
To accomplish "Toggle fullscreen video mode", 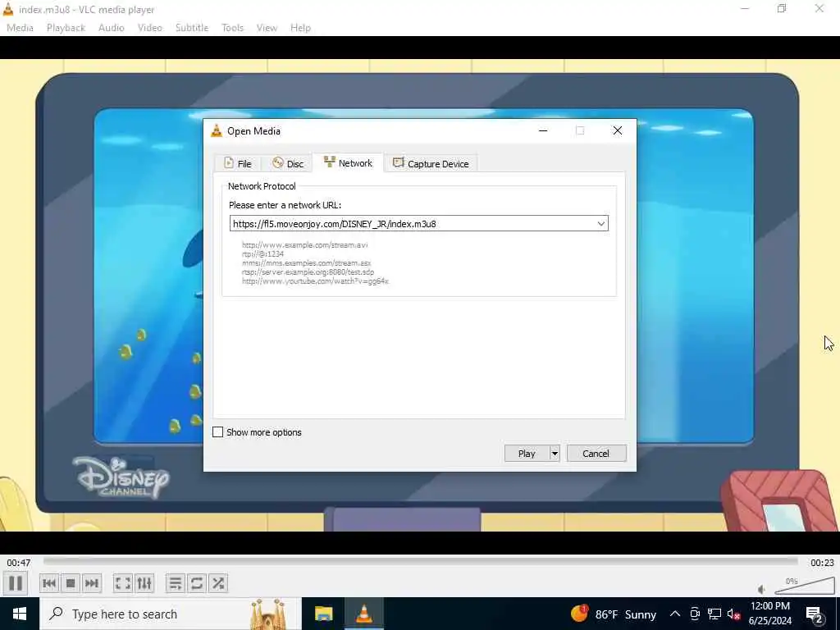I will pos(123,583).
